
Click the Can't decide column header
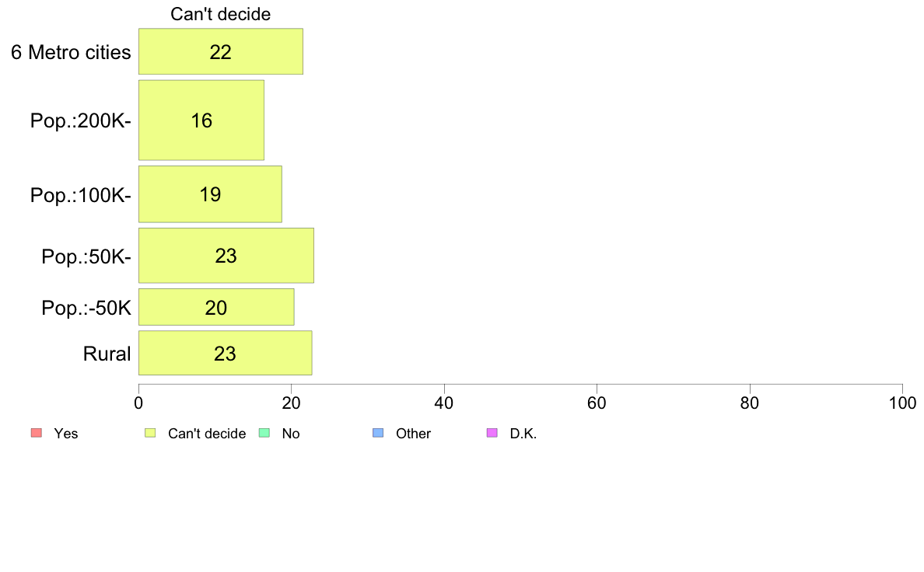click(x=220, y=14)
